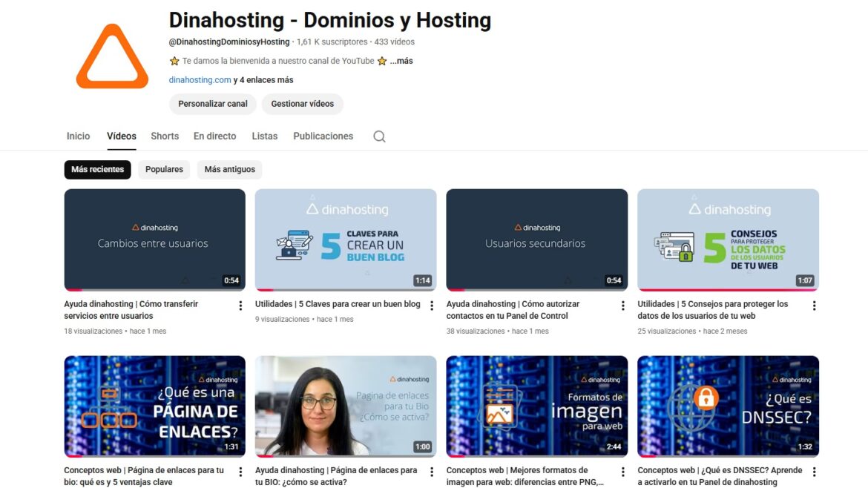Open options for the DNSSEC video

pyautogui.click(x=814, y=472)
